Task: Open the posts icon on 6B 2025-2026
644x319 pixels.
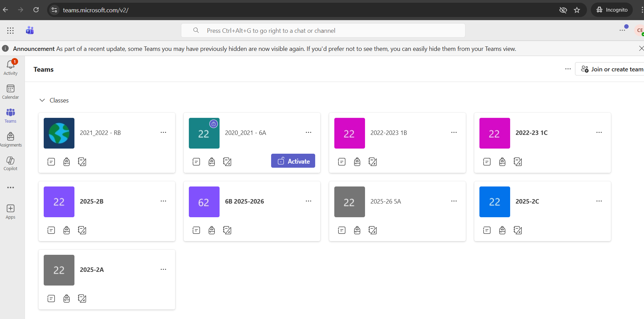Action: [x=196, y=231]
